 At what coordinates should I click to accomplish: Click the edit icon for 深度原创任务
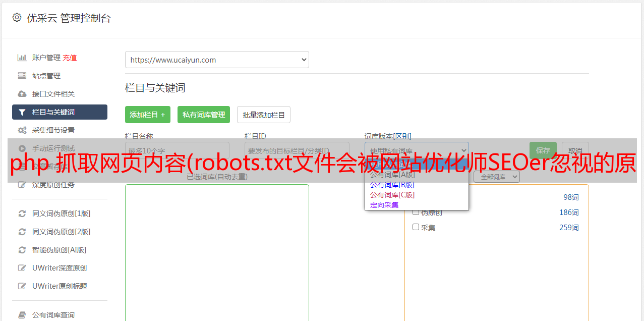pyautogui.click(x=22, y=185)
